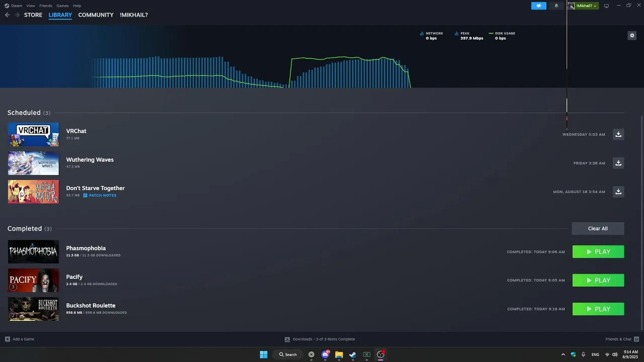Click the Phasmophobia thumbnail
Screen dimensions: 644x362
pos(33,252)
